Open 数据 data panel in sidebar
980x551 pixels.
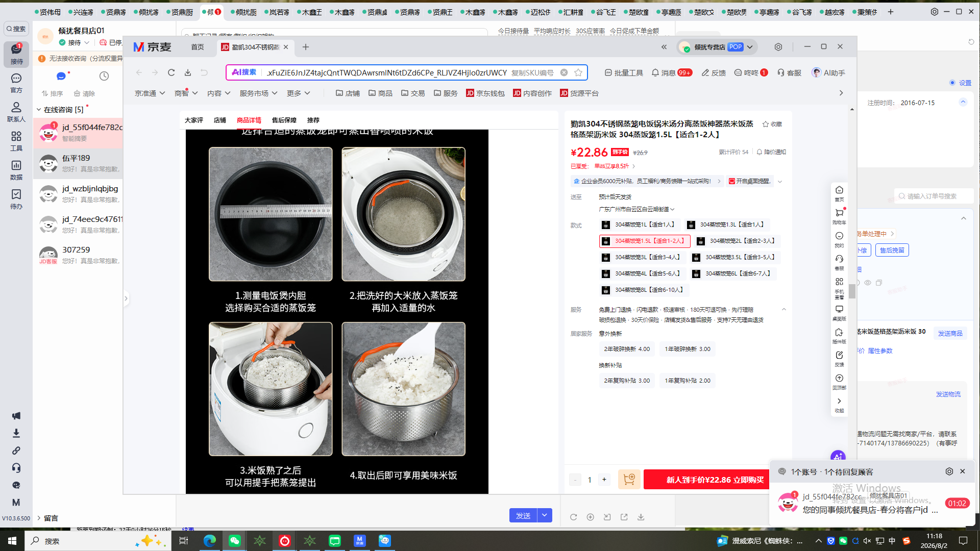click(16, 170)
